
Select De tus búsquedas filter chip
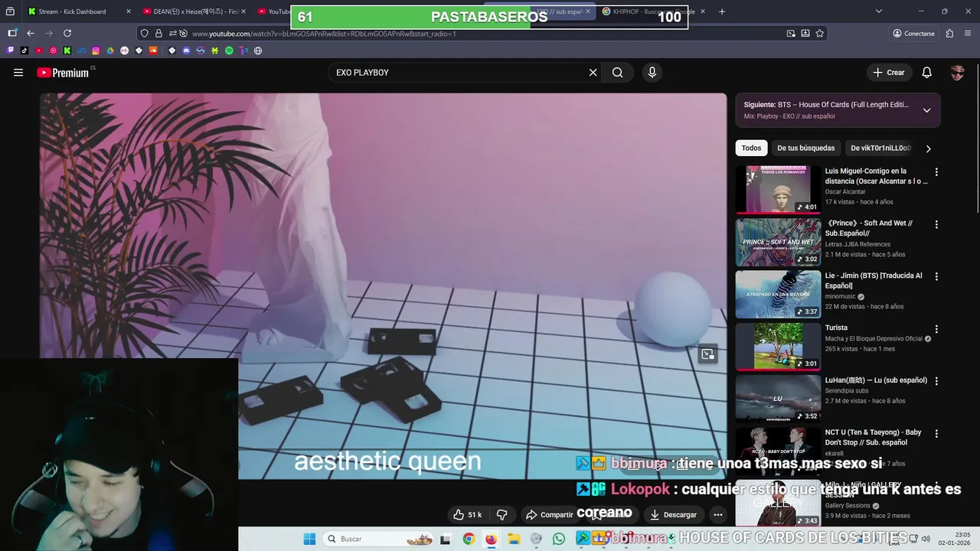coord(805,148)
